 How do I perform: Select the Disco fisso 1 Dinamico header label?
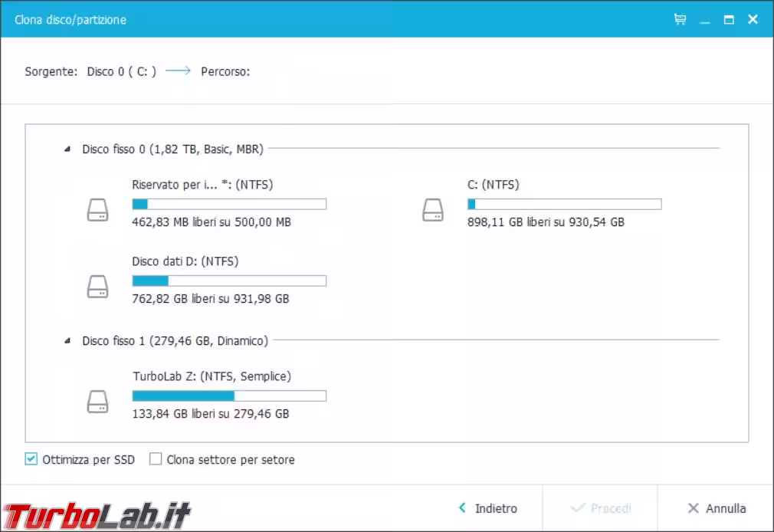pyautogui.click(x=175, y=341)
